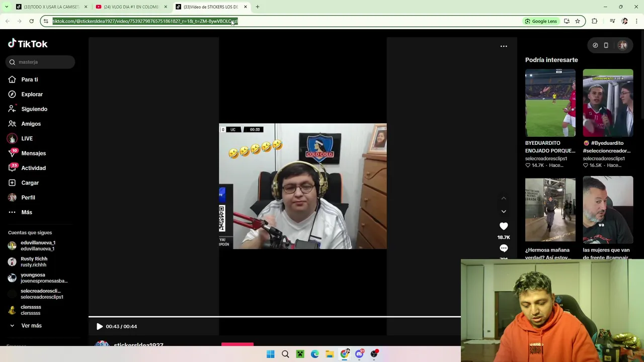The width and height of the screenshot is (644, 362).
Task: Click the TikTok search field
Action: tap(40, 62)
